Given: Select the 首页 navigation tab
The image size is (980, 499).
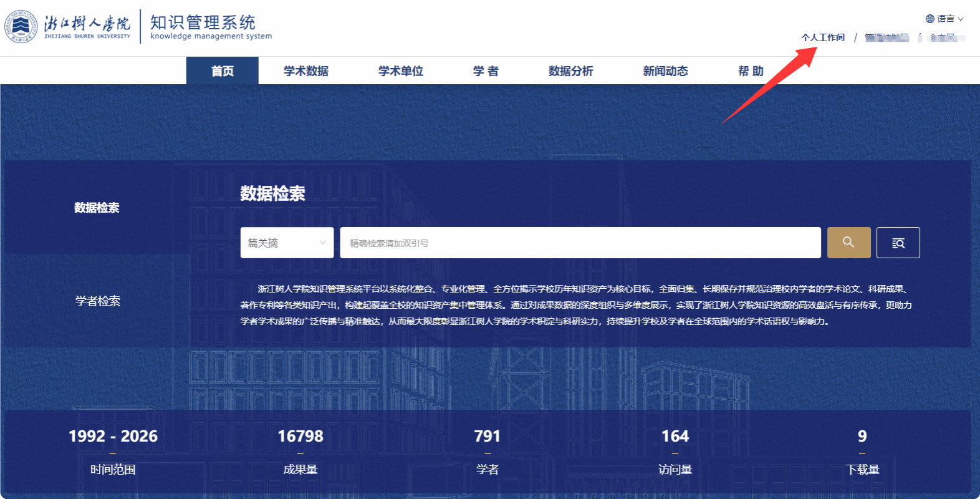Looking at the screenshot, I should click(x=222, y=71).
